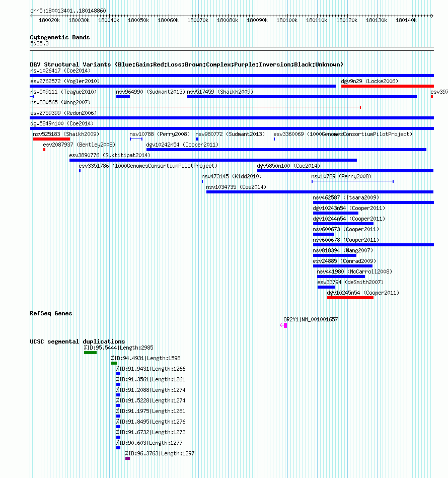Click the chr5:180013401..180148860 coordinate label

coord(68,11)
